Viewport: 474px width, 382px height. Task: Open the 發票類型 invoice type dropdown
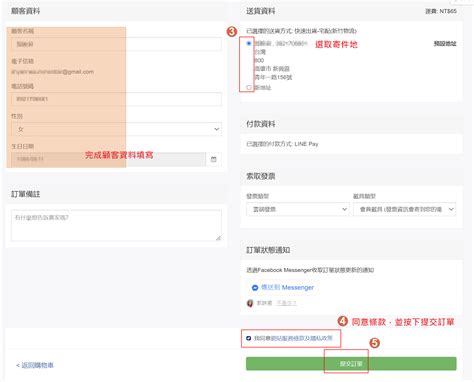pyautogui.click(x=297, y=209)
